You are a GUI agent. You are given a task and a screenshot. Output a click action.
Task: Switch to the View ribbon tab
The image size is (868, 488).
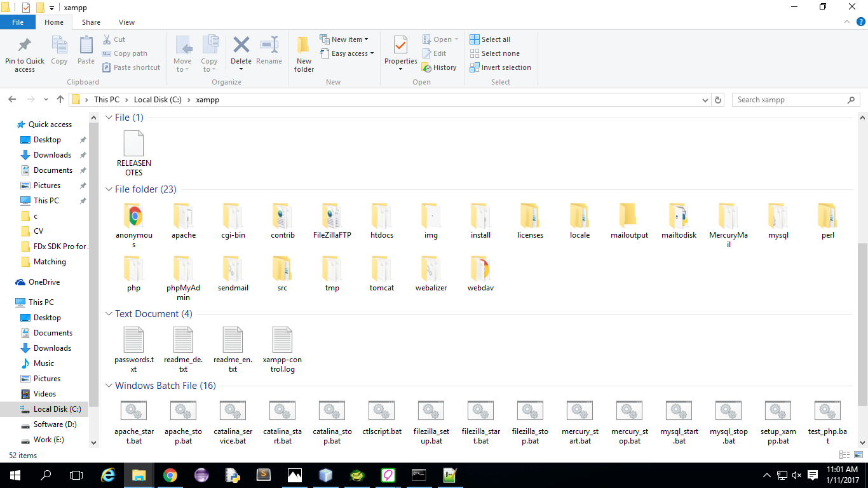(126, 22)
